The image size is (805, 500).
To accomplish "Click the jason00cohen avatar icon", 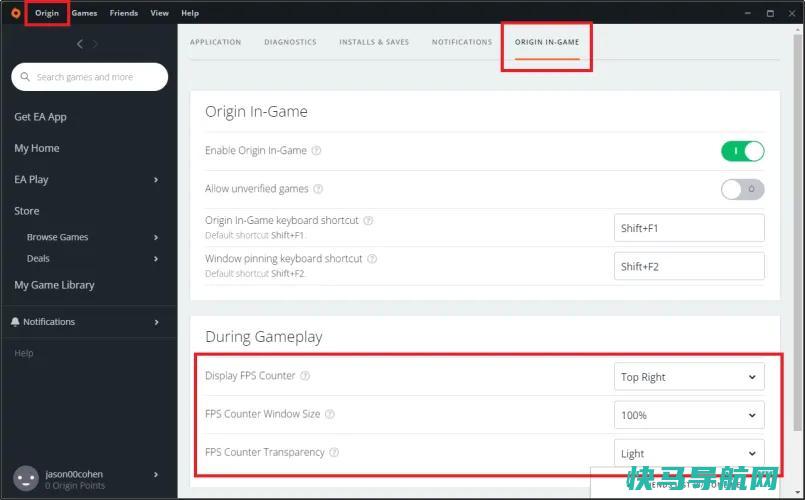I will (26, 478).
